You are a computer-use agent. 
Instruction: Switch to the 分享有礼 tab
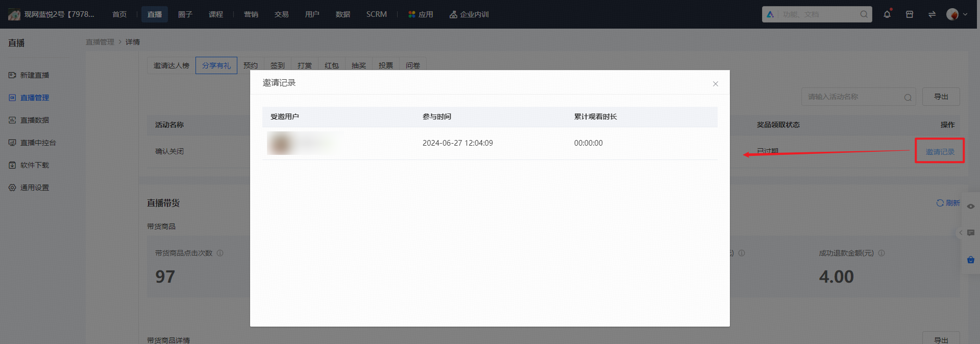click(216, 65)
